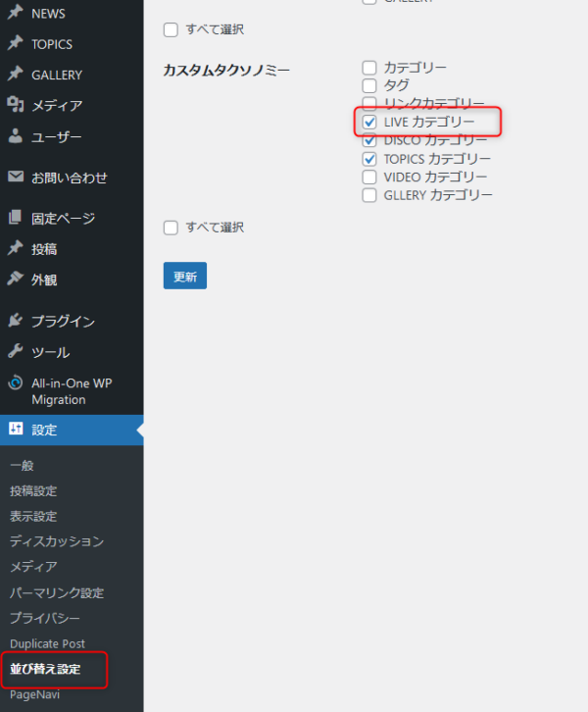Image resolution: width=588 pixels, height=712 pixels.
Task: Open the 投稿 posts menu
Action: coord(44,249)
